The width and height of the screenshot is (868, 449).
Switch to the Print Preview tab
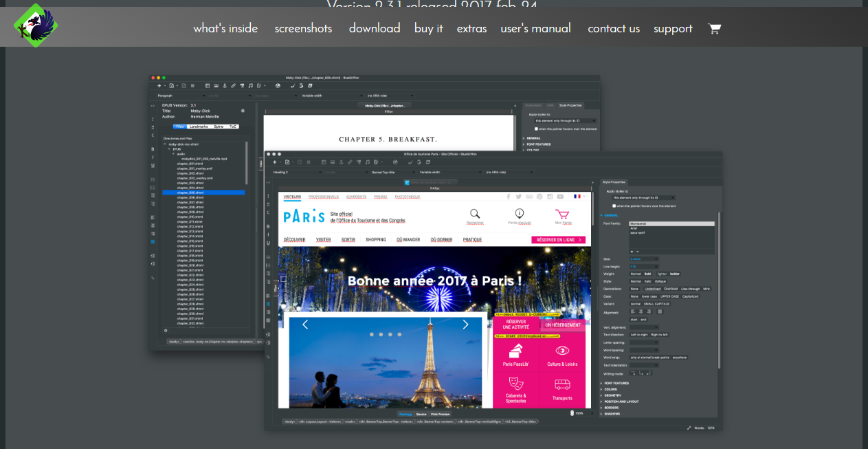click(x=440, y=414)
